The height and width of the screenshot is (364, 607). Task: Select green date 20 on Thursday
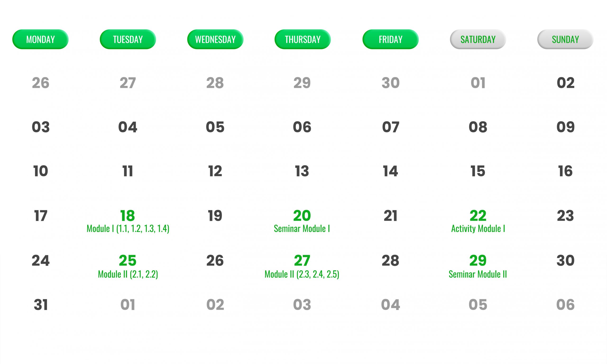[302, 216]
